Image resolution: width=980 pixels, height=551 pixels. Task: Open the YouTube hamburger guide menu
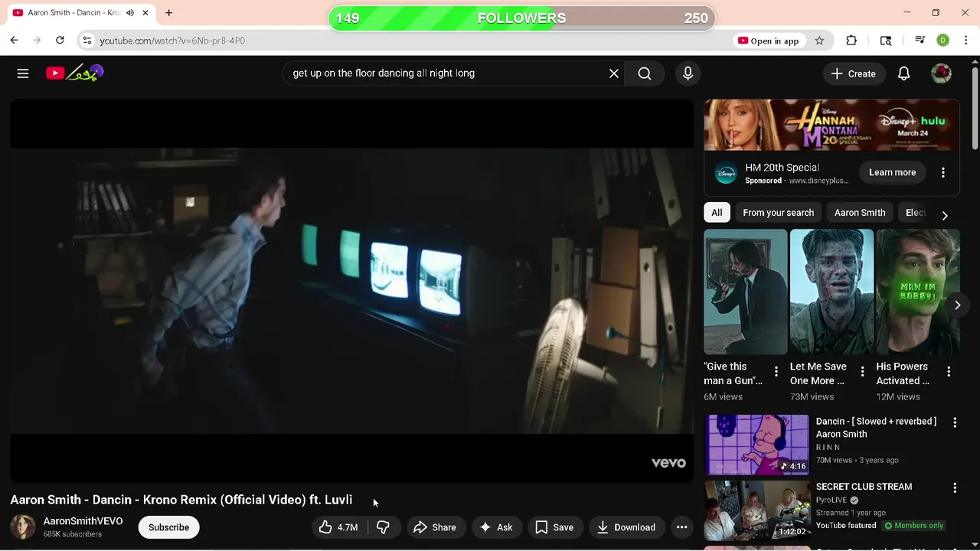tap(23, 73)
